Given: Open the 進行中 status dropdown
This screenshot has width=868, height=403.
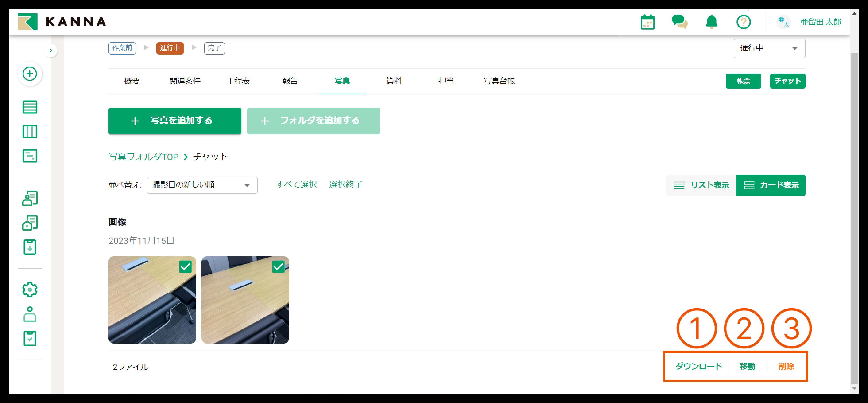Looking at the screenshot, I should pos(769,48).
